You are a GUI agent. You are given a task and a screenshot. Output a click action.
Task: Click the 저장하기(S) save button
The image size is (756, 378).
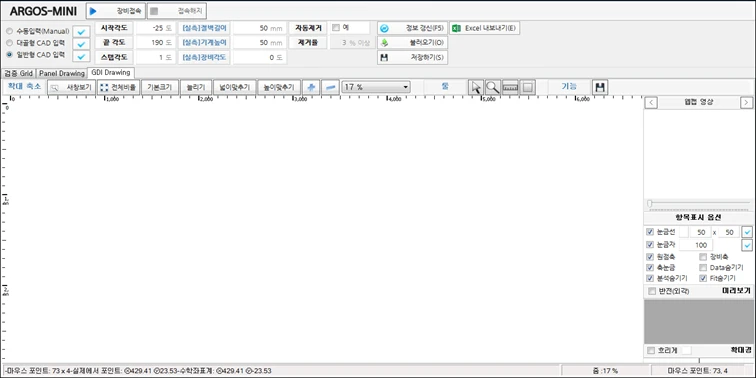click(412, 57)
